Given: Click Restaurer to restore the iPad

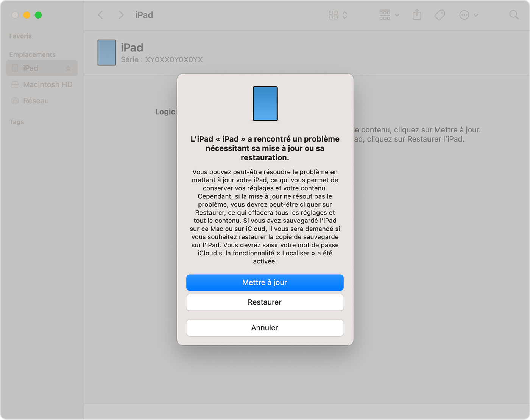Looking at the screenshot, I should [x=265, y=302].
